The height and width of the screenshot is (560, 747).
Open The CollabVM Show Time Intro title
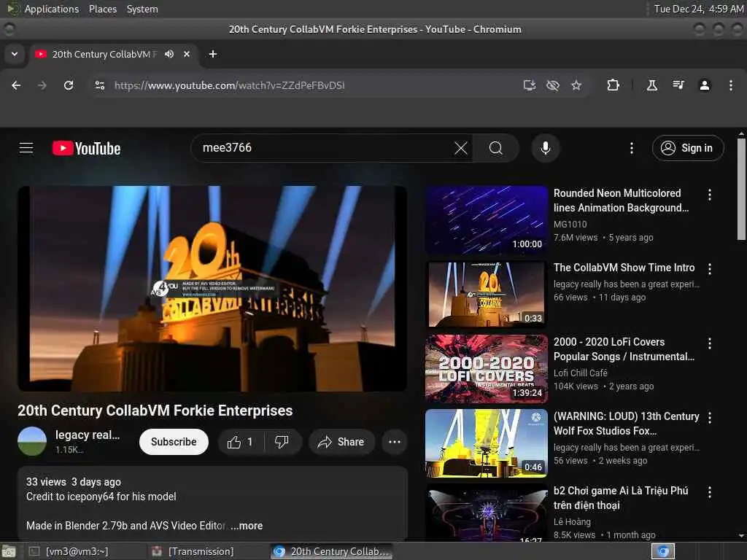624,268
